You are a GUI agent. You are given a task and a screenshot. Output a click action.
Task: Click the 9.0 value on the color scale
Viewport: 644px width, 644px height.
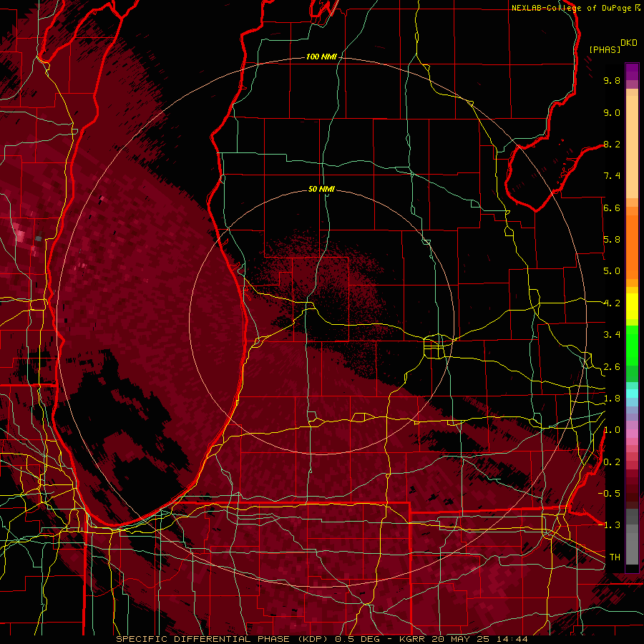click(612, 112)
